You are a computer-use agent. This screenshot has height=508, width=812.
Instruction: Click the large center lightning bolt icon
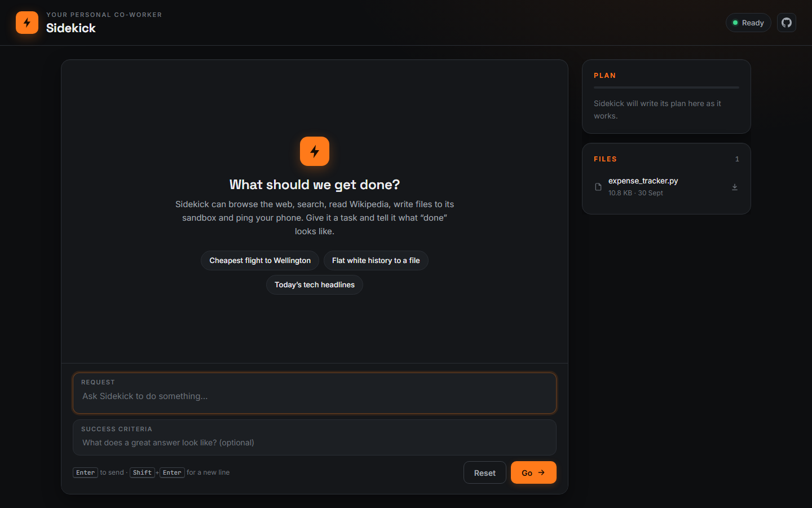click(315, 151)
